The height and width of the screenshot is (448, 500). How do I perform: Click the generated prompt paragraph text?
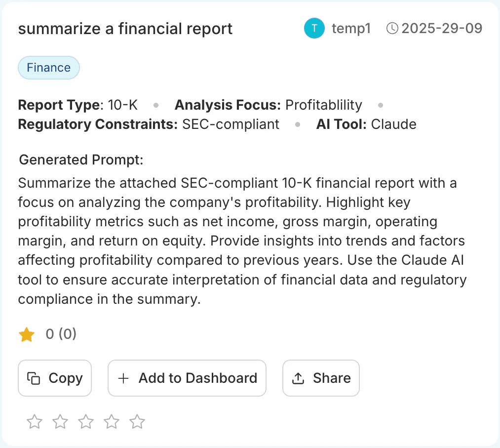pyautogui.click(x=242, y=241)
